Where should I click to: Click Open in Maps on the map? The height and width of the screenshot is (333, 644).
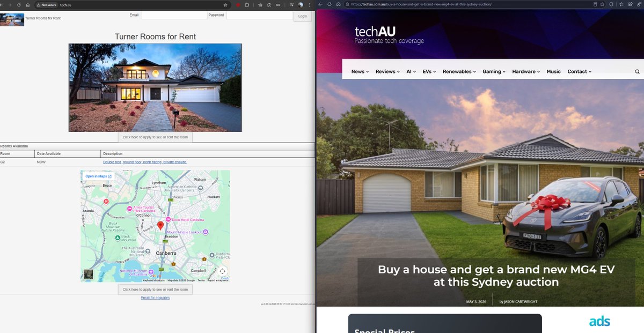pos(98,176)
